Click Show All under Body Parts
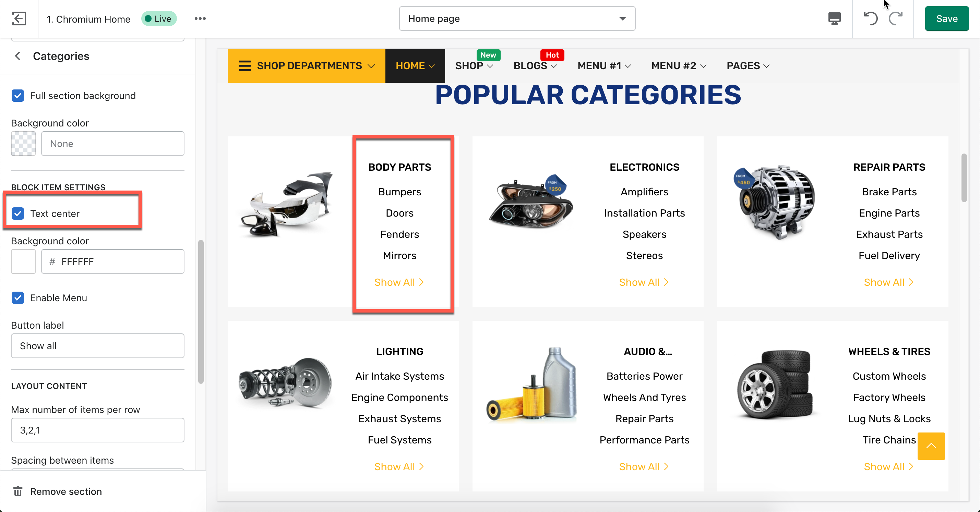980x512 pixels. [399, 282]
